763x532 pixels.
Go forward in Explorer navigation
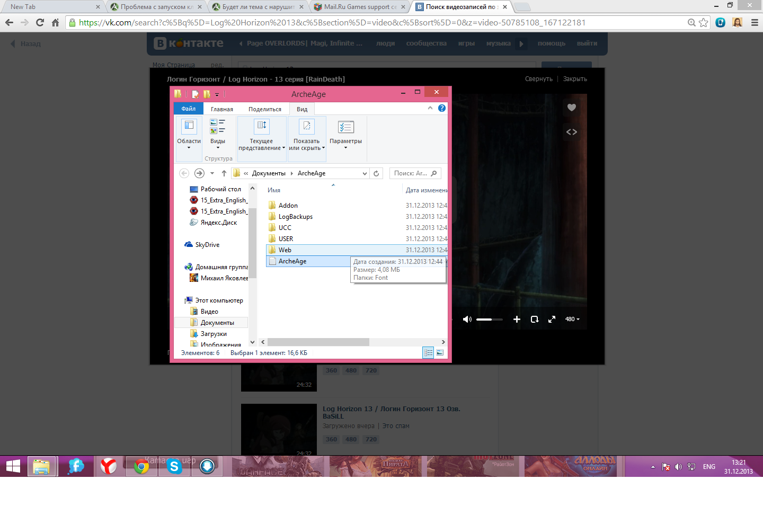tap(199, 173)
